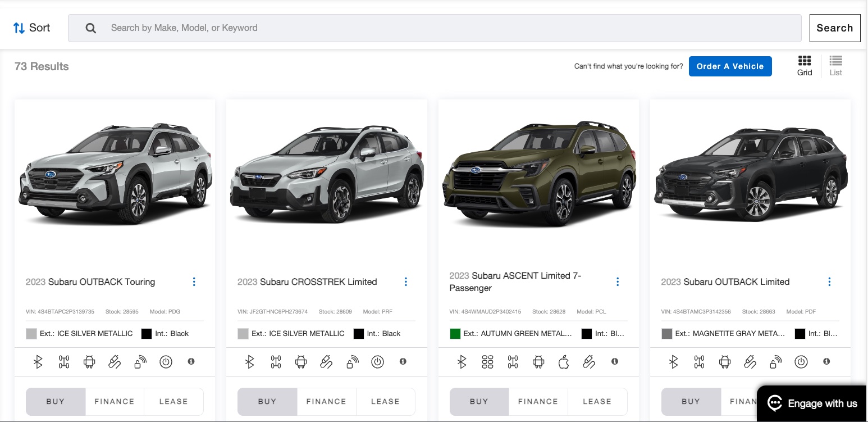The image size is (868, 422).
Task: Click Bluetooth icon on OUTBACK Limited card
Action: pos(674,362)
